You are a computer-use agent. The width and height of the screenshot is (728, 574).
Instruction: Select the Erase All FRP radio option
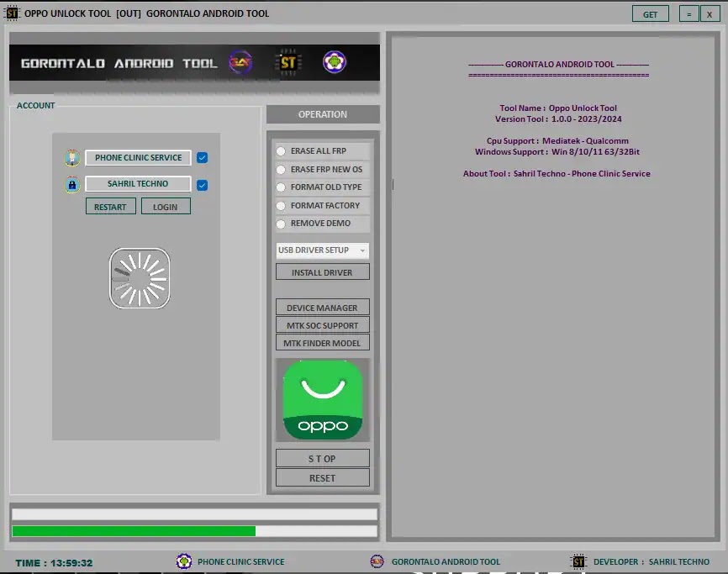[281, 151]
